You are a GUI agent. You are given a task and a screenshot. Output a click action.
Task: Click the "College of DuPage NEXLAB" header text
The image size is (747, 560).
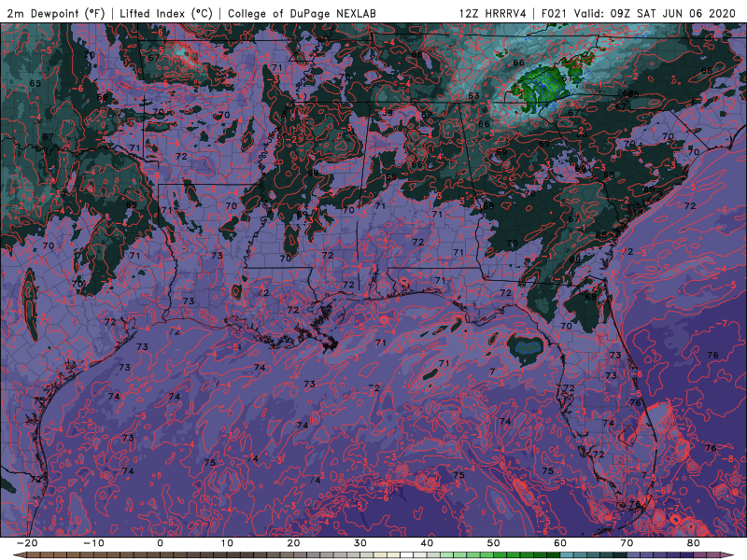pyautogui.click(x=302, y=13)
